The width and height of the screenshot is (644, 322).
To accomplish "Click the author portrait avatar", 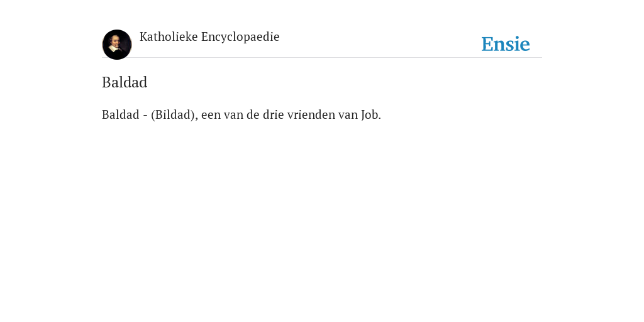I will pos(117,45).
